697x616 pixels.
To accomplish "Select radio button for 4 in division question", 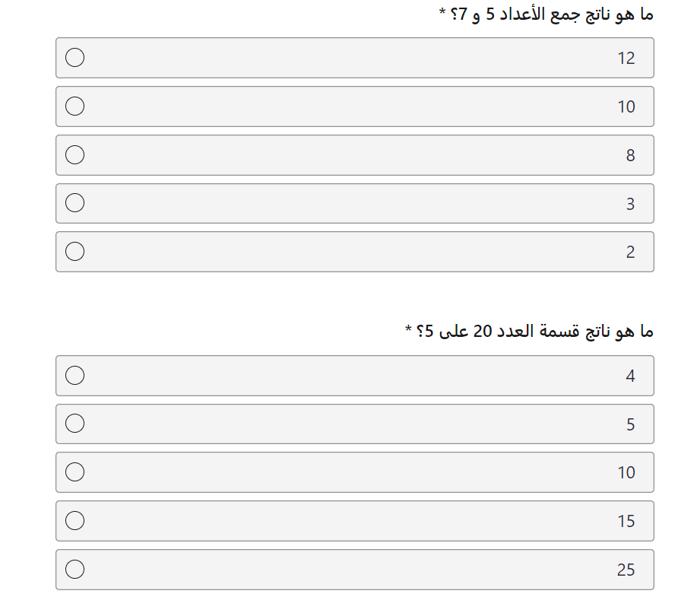I will click(x=74, y=376).
